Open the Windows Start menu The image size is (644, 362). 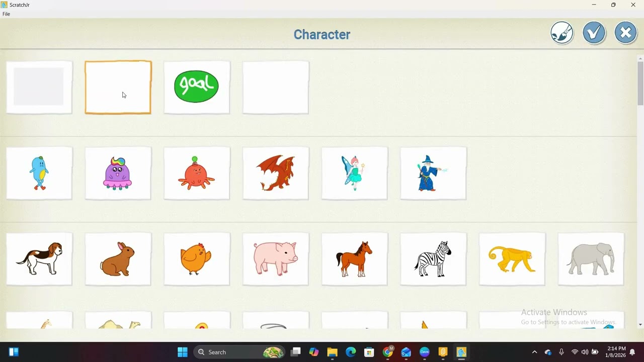183,352
